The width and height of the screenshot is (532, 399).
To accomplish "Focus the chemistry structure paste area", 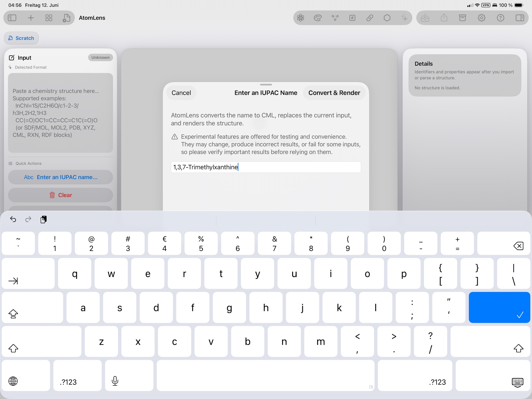I will [x=60, y=113].
